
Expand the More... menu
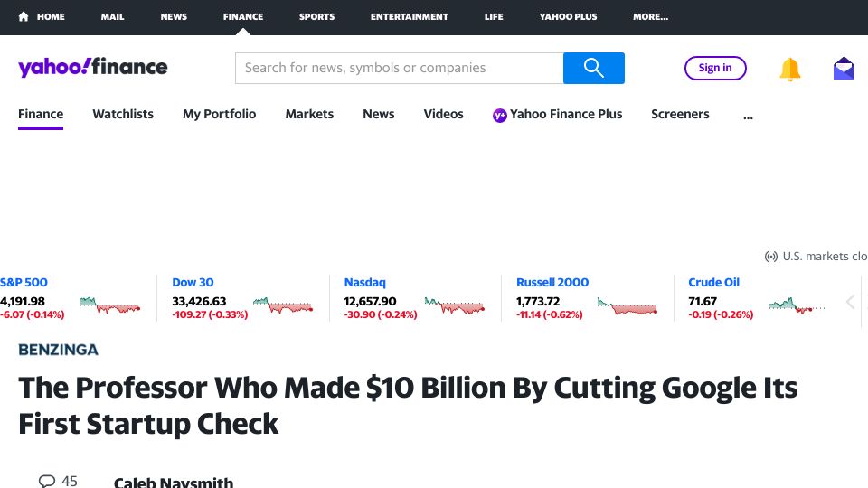pyautogui.click(x=650, y=16)
